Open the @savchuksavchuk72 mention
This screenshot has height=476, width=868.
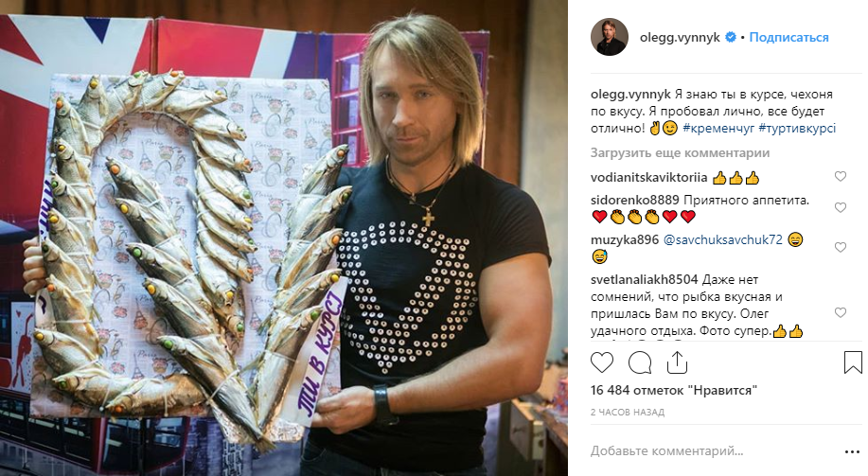tap(723, 239)
